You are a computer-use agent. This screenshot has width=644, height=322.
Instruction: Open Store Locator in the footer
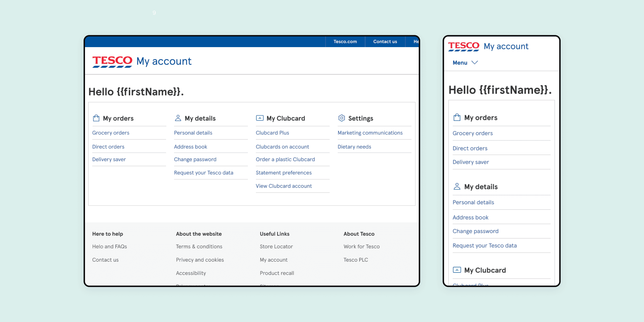coord(276,246)
